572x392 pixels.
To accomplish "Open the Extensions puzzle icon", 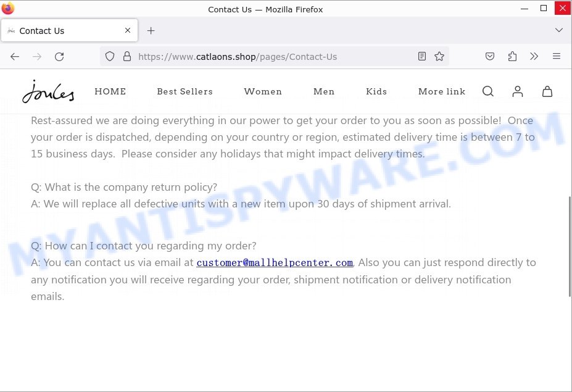I will click(x=512, y=56).
